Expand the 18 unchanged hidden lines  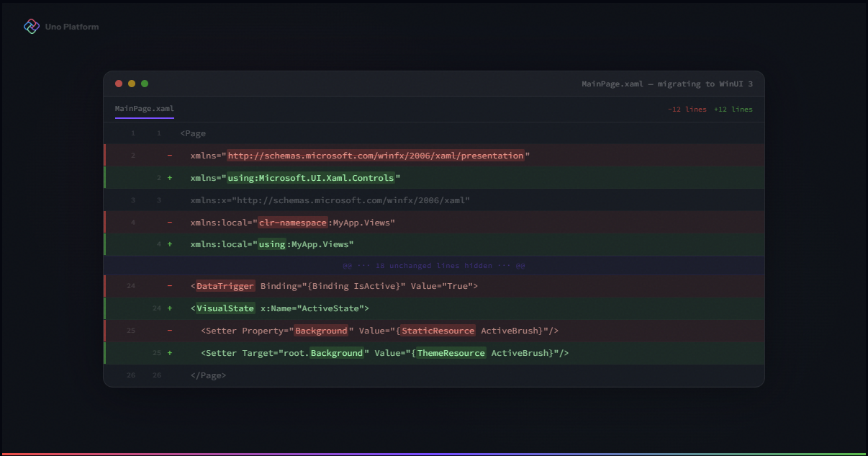433,266
